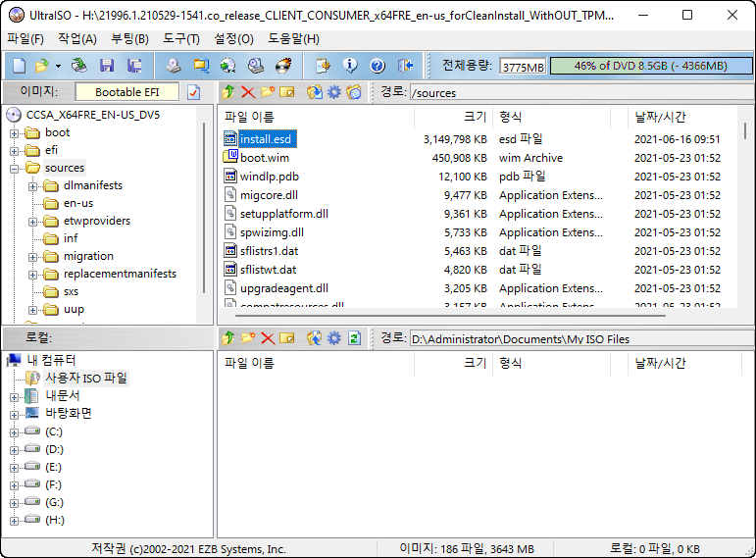Viewport: 756px width, 558px height.
Task: Open the 도구(T) menu
Action: [x=180, y=39]
